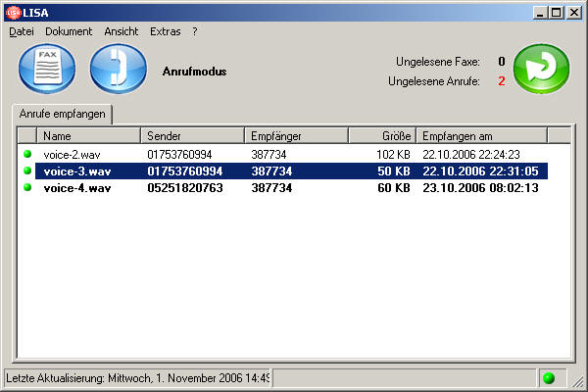
Task: Open the Ansicht menu
Action: 121,31
